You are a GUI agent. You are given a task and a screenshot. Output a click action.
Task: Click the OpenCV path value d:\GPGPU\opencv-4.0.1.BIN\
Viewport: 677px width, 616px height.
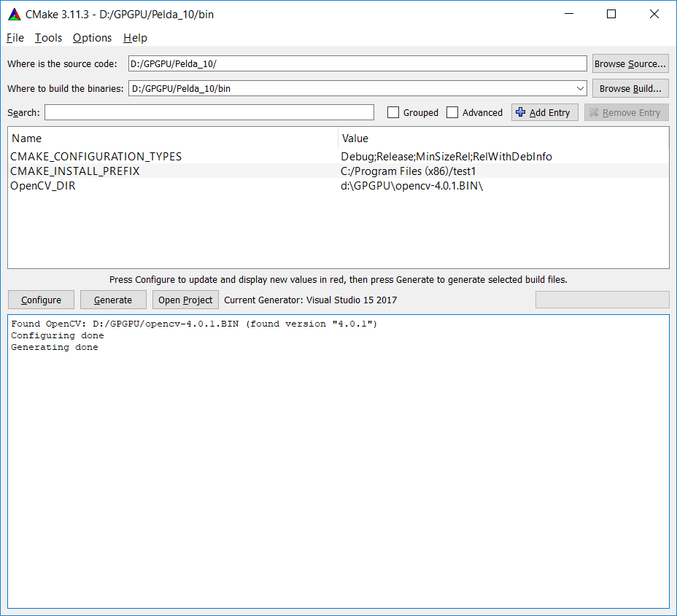coord(412,186)
